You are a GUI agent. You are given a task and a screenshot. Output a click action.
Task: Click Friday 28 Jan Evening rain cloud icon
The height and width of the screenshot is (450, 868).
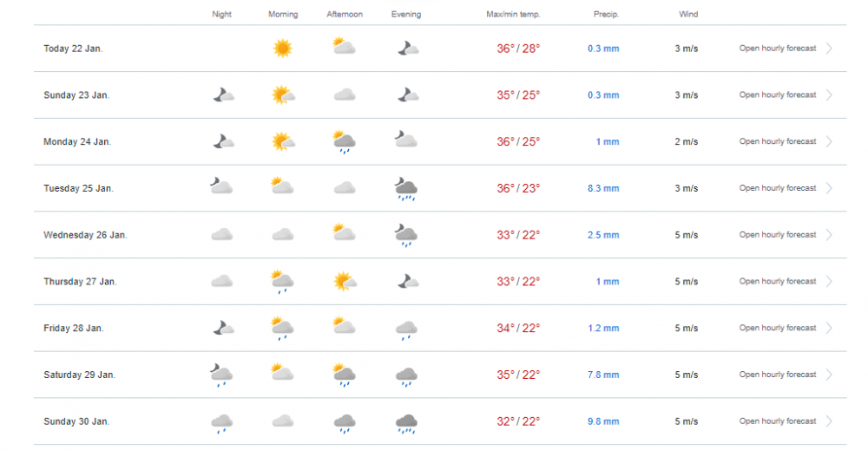[x=406, y=330]
